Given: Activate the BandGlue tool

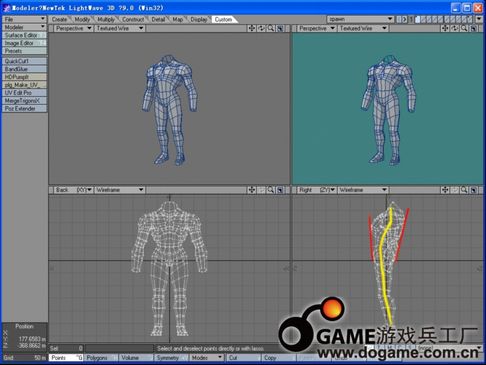Looking at the screenshot, I should click(24, 69).
